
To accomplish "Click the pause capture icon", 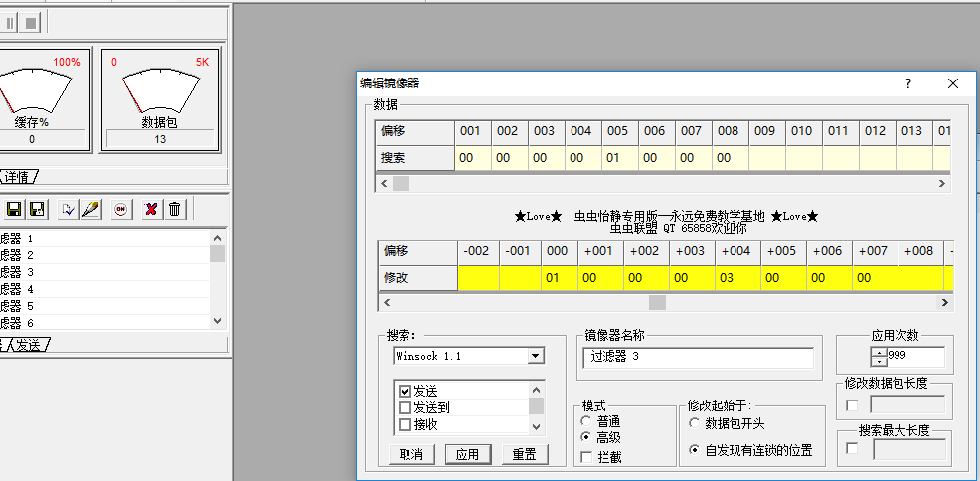I will (9, 23).
